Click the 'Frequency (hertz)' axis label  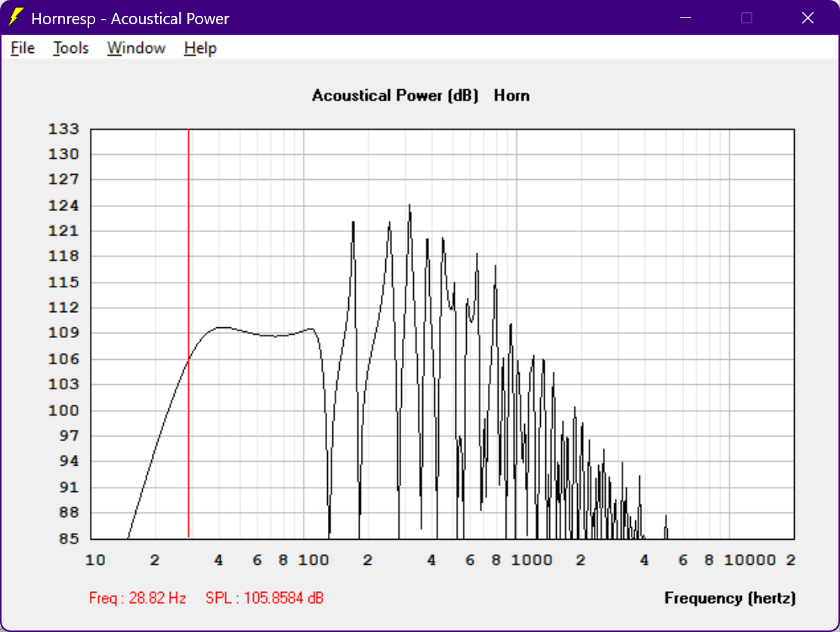click(x=730, y=598)
